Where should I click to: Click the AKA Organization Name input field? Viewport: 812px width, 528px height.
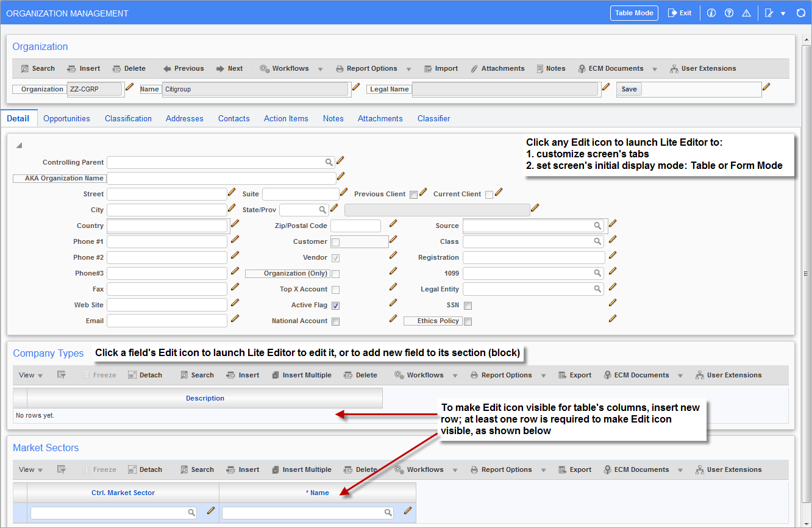click(x=221, y=178)
